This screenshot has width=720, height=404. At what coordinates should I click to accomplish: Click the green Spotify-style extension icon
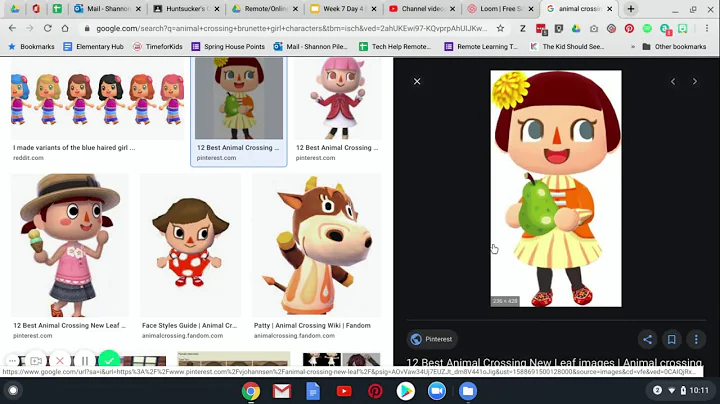[x=647, y=28]
